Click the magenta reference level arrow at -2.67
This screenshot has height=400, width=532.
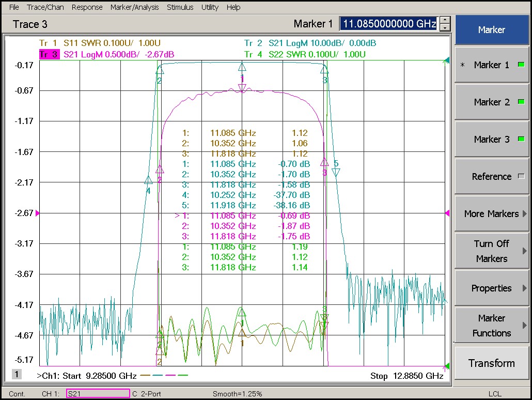(x=37, y=213)
